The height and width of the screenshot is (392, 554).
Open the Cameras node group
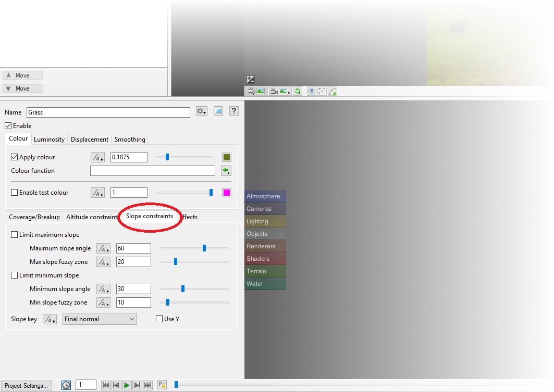(x=265, y=209)
